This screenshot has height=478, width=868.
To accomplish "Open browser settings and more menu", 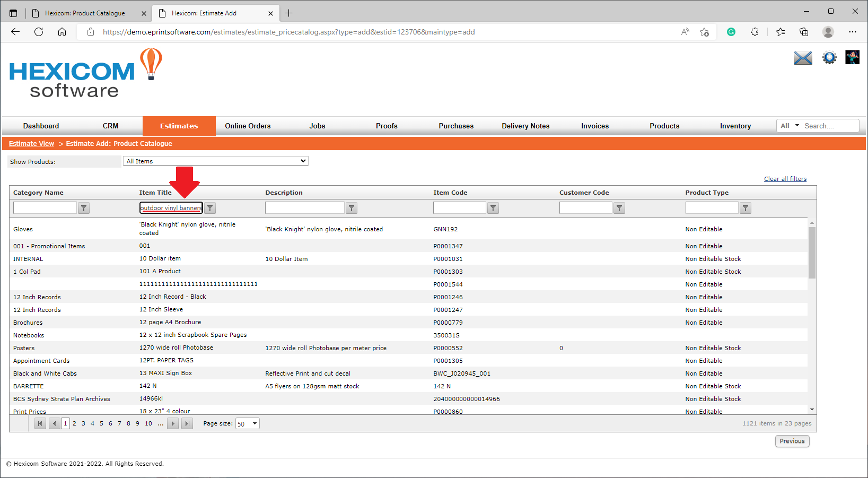I will (x=853, y=32).
